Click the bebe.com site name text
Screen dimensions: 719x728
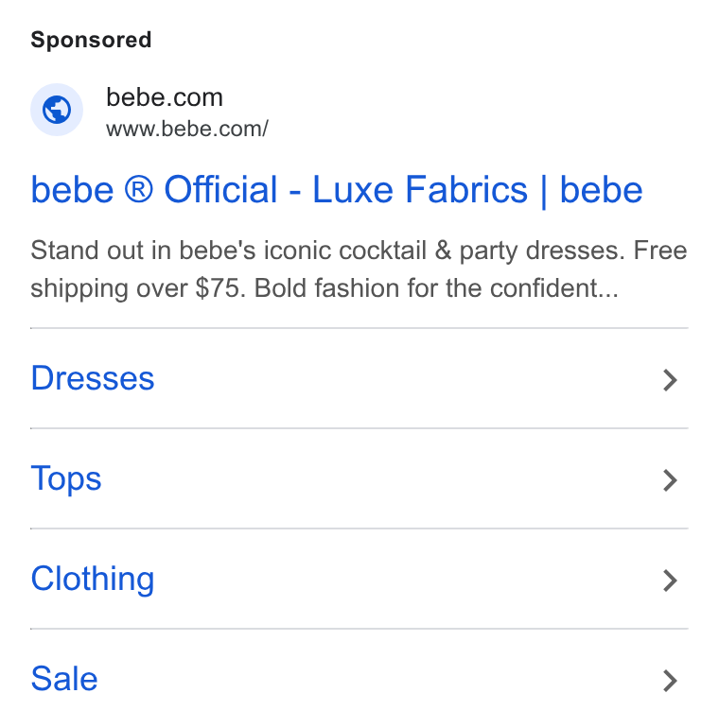[x=165, y=97]
